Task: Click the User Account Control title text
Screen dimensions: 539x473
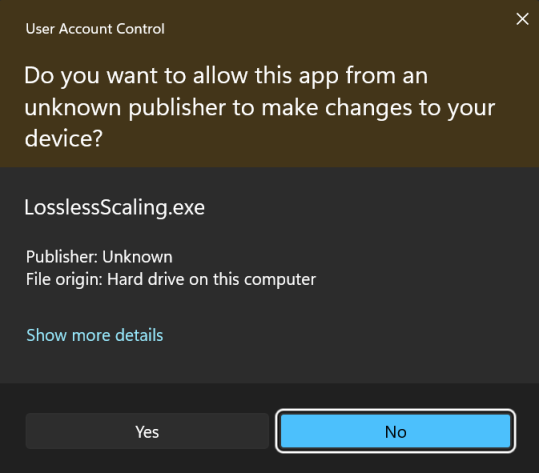Action: (95, 29)
